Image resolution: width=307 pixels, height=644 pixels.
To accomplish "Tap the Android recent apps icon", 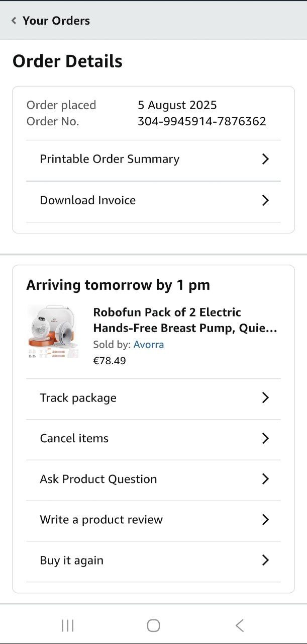I will [67, 625].
